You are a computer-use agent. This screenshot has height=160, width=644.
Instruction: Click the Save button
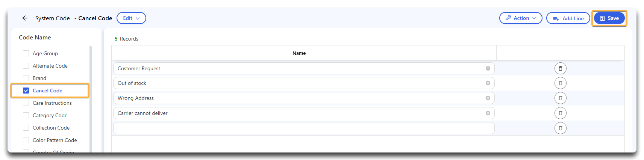[x=609, y=18]
